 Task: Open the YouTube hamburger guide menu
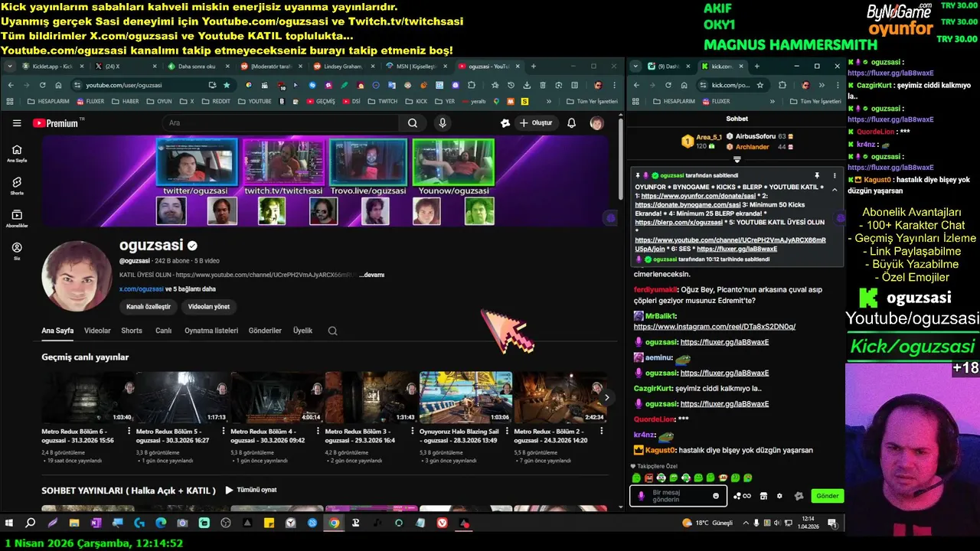(17, 123)
